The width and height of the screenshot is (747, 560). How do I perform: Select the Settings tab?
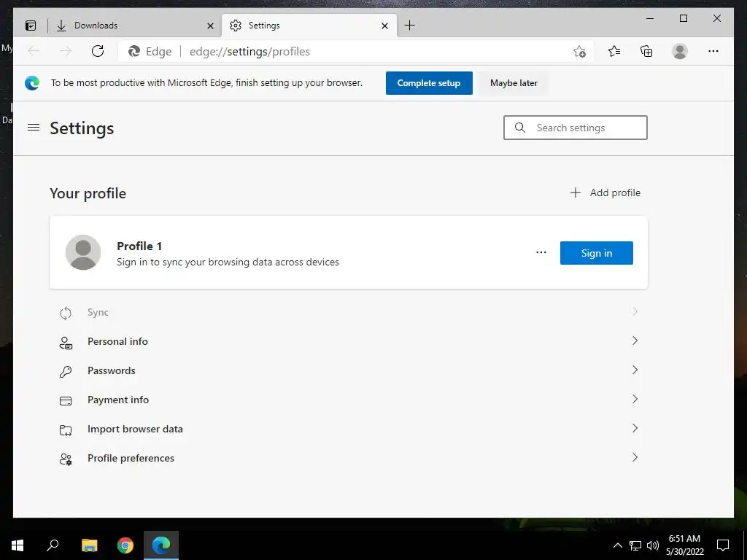(309, 26)
